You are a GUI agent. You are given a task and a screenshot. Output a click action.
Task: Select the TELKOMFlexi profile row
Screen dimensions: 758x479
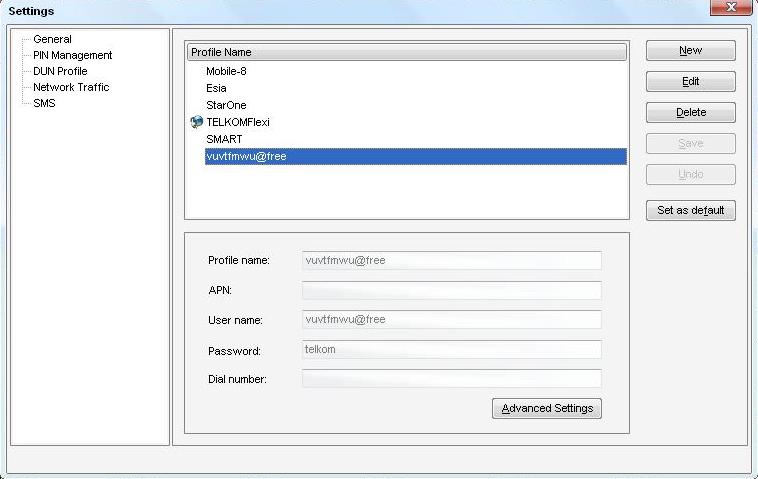click(238, 122)
